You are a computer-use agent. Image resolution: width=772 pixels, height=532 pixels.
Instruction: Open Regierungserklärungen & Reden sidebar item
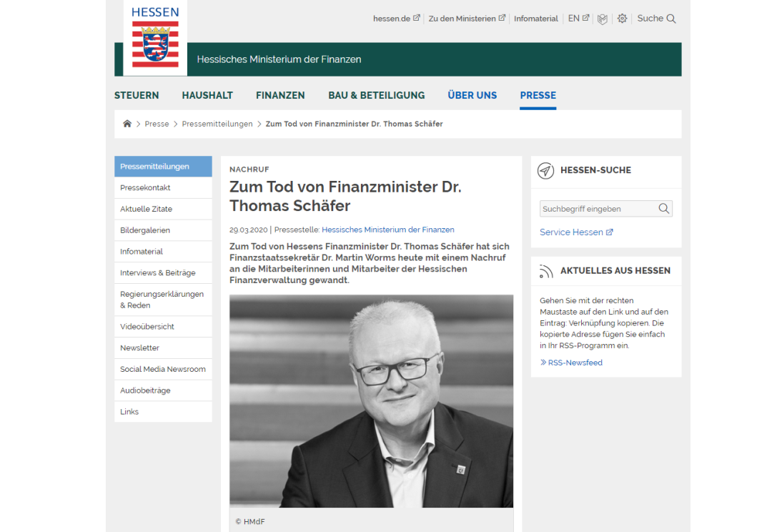tap(163, 300)
